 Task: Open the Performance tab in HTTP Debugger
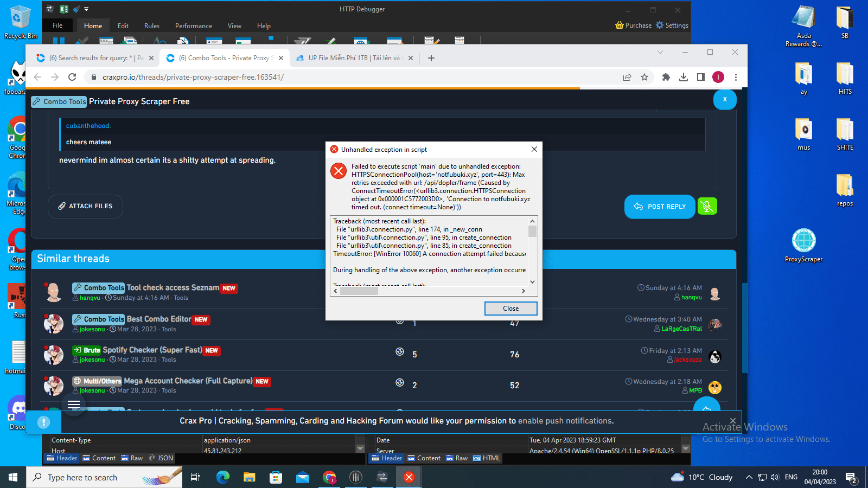[194, 26]
